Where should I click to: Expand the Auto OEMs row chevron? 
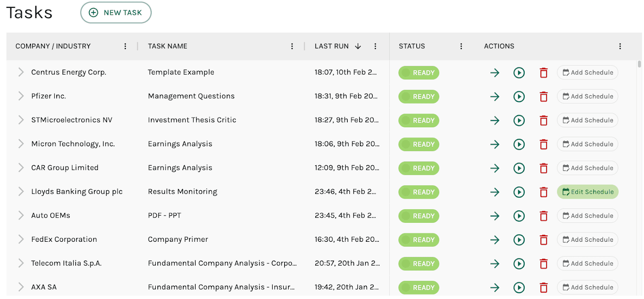coord(21,216)
